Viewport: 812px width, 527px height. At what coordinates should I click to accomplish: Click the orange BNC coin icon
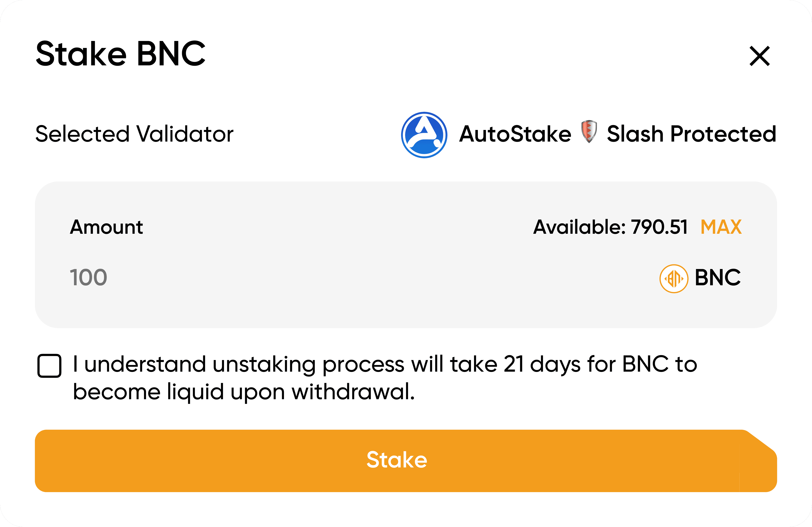pyautogui.click(x=673, y=279)
